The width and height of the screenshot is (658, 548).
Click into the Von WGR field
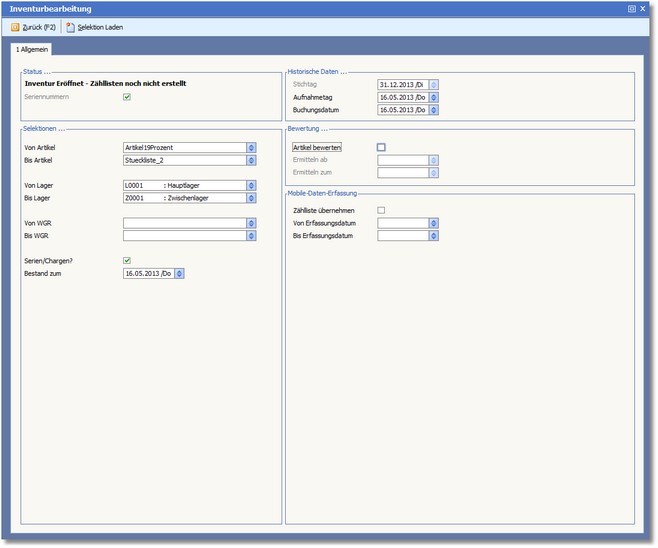tap(183, 223)
